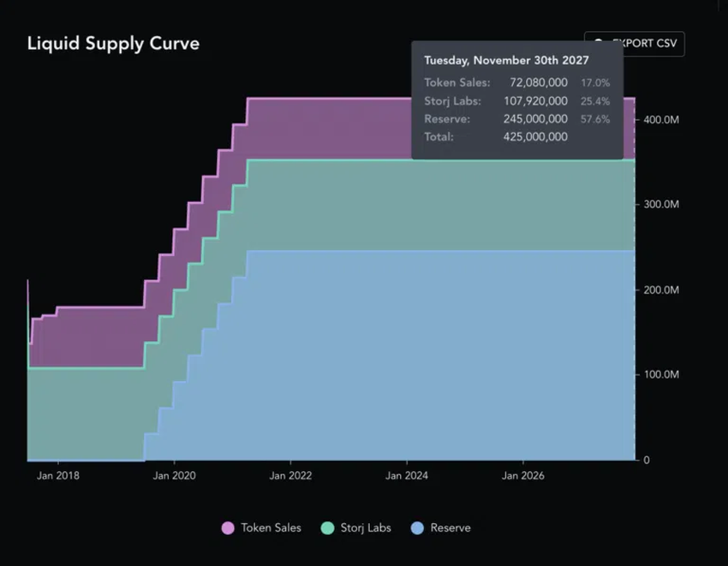Click the blue Reserve legend dot
This screenshot has width=728, height=566.
coord(418,528)
